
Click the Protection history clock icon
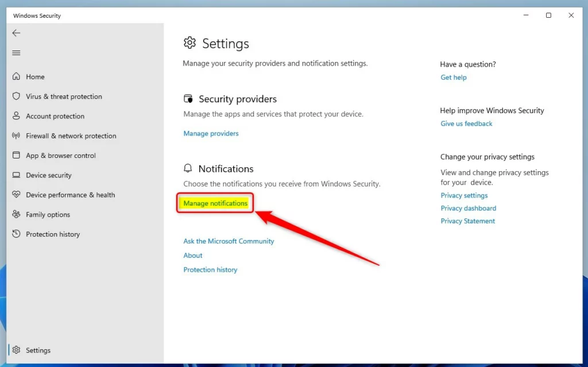tap(16, 234)
